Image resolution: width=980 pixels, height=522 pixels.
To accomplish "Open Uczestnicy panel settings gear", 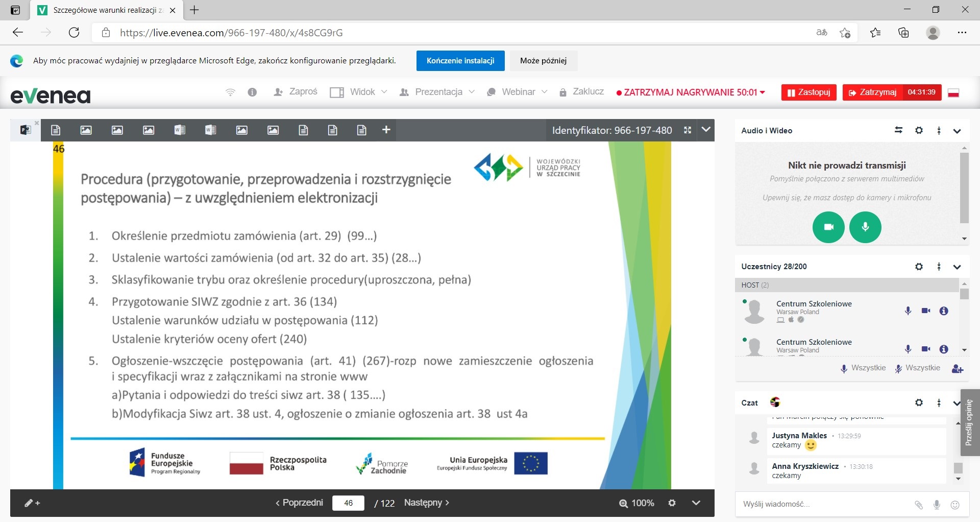I will [x=919, y=267].
